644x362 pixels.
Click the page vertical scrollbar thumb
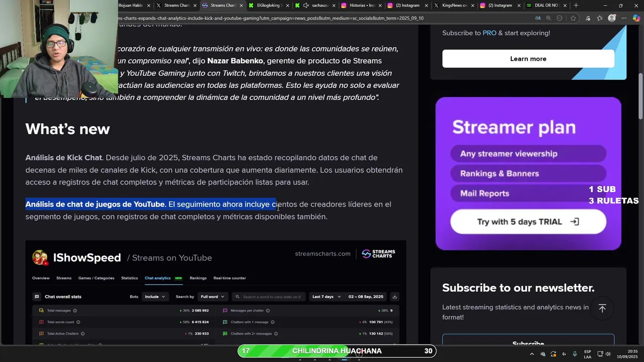point(640,97)
